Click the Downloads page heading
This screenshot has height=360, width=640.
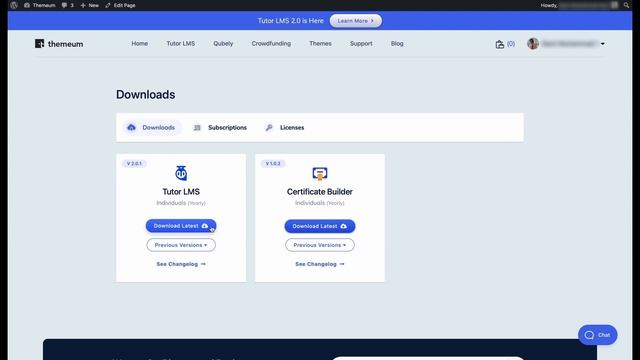[x=145, y=94]
